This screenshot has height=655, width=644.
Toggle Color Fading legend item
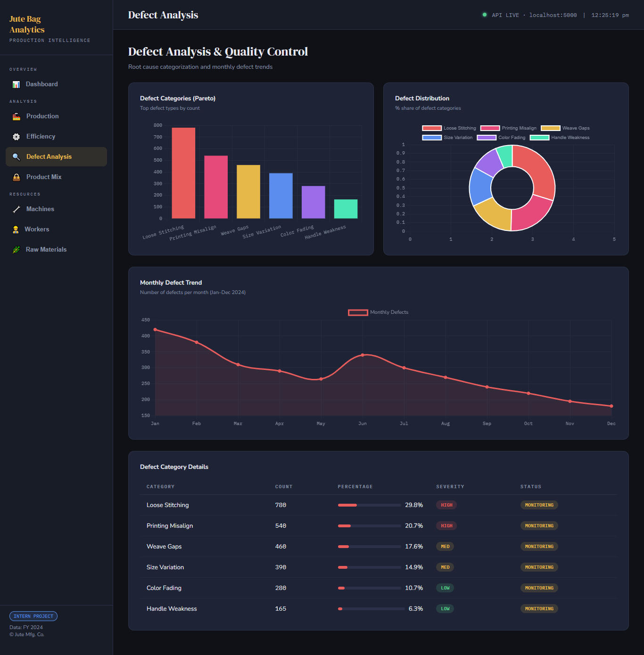coord(501,138)
